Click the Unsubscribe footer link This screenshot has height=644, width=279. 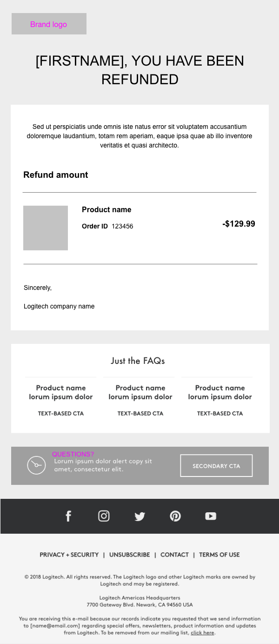(129, 555)
